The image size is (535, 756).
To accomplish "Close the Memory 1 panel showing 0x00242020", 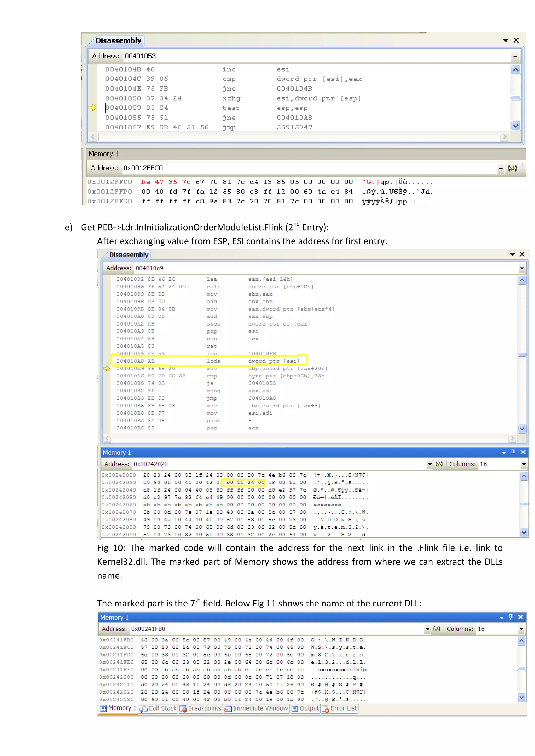I will click(x=523, y=452).
